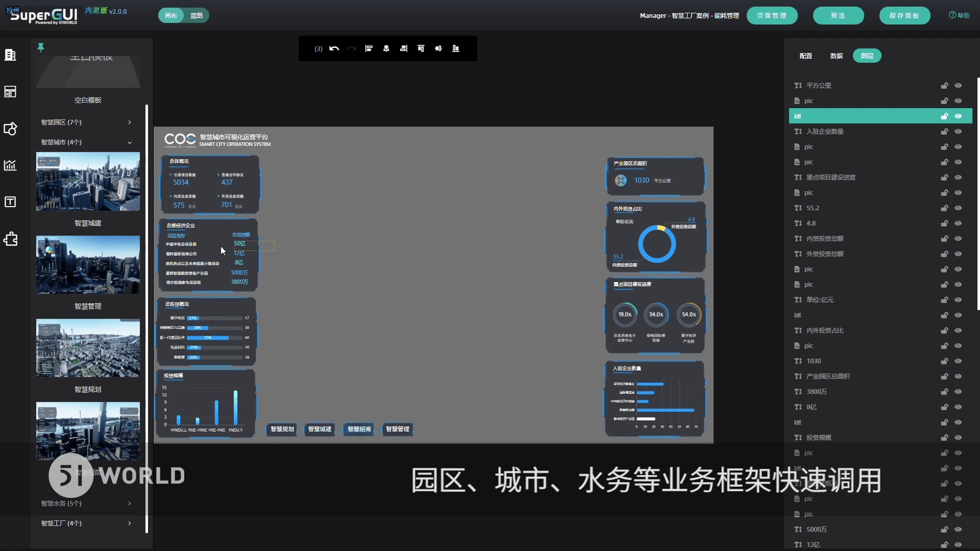The image size is (980, 551).
Task: Click the 19.0% progress ring
Action: [625, 315]
